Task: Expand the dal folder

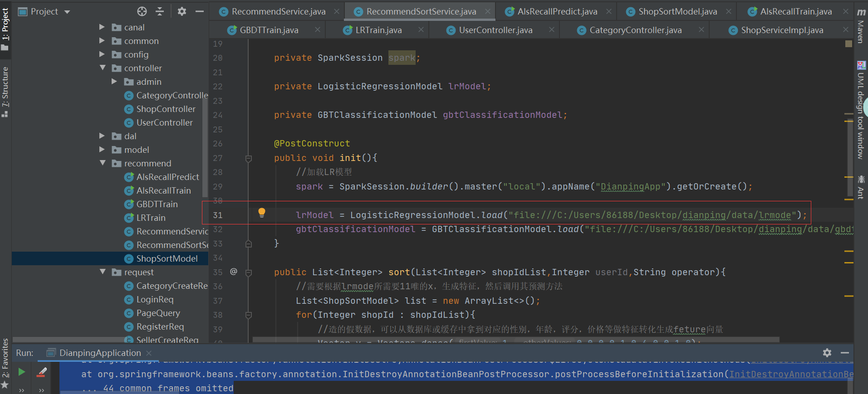Action: (102, 136)
